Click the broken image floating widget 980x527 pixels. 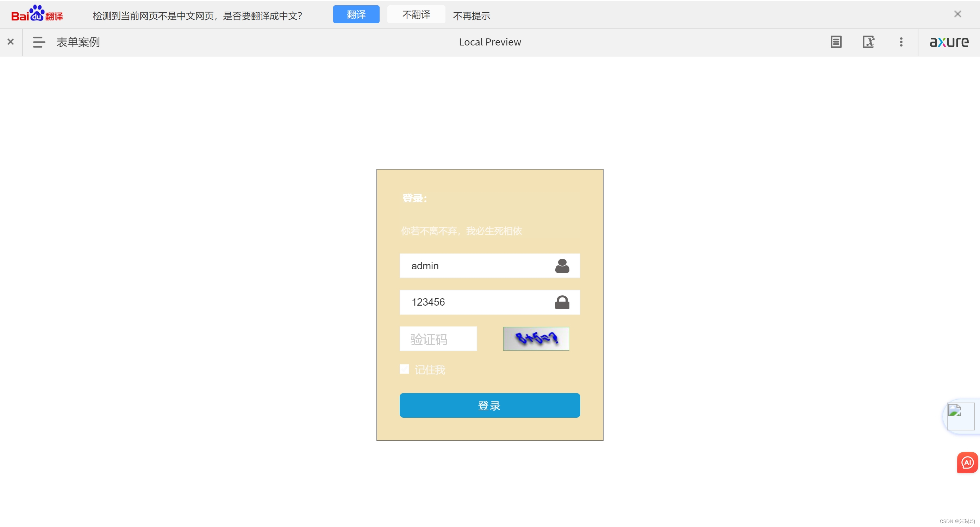pos(960,417)
